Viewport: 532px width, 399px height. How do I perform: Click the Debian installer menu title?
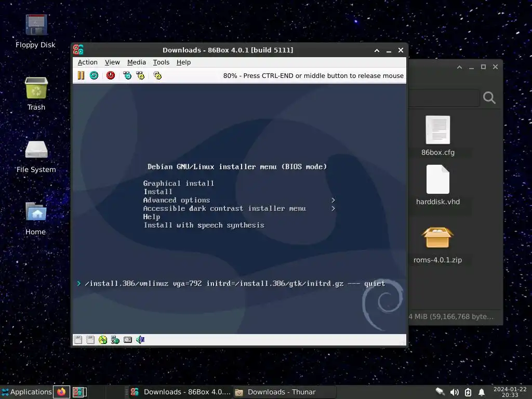[x=237, y=167]
